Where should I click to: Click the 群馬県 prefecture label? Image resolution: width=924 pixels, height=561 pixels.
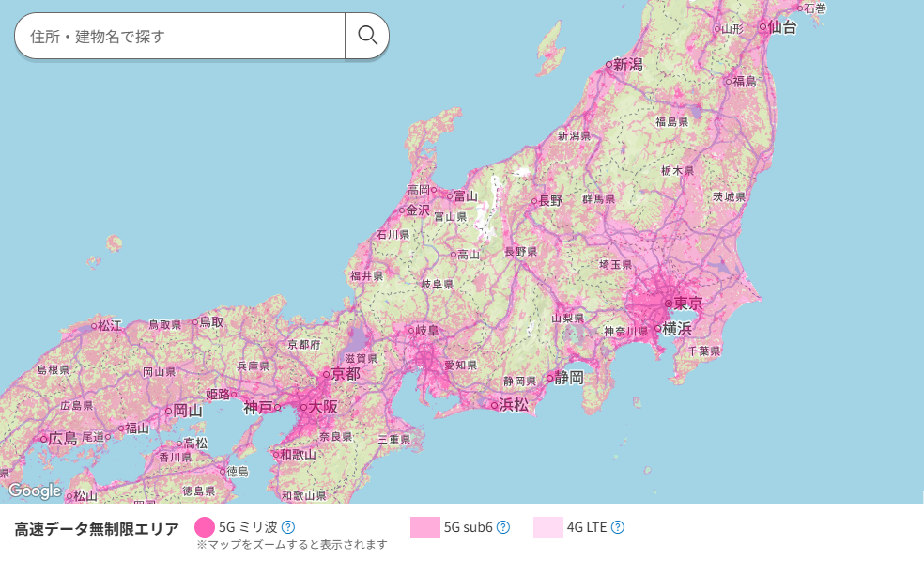coord(599,199)
